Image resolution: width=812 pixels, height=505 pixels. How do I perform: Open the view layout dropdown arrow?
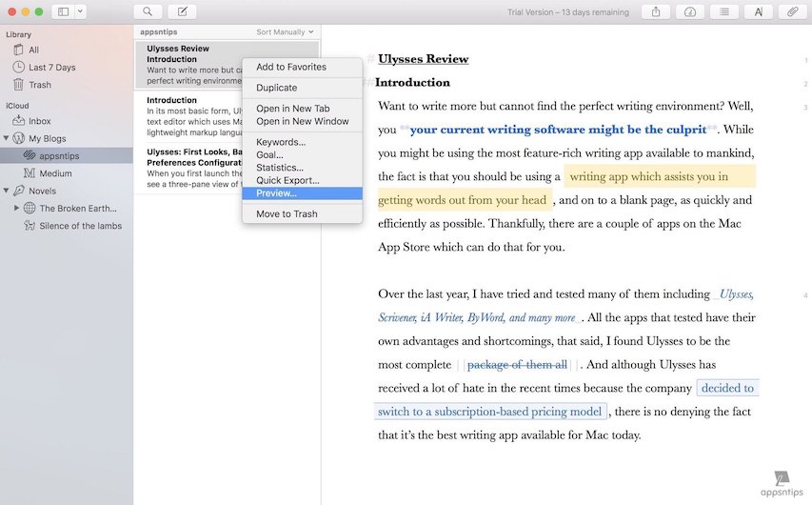[80, 11]
